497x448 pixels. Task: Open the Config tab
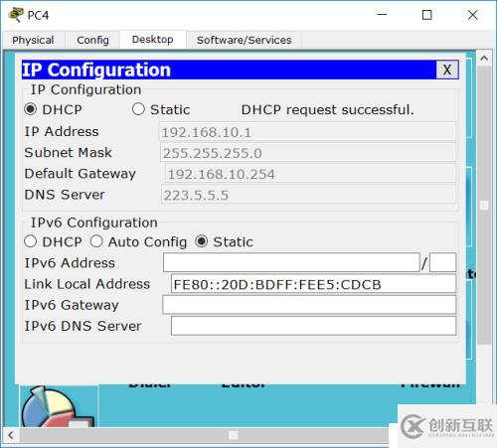pyautogui.click(x=92, y=40)
